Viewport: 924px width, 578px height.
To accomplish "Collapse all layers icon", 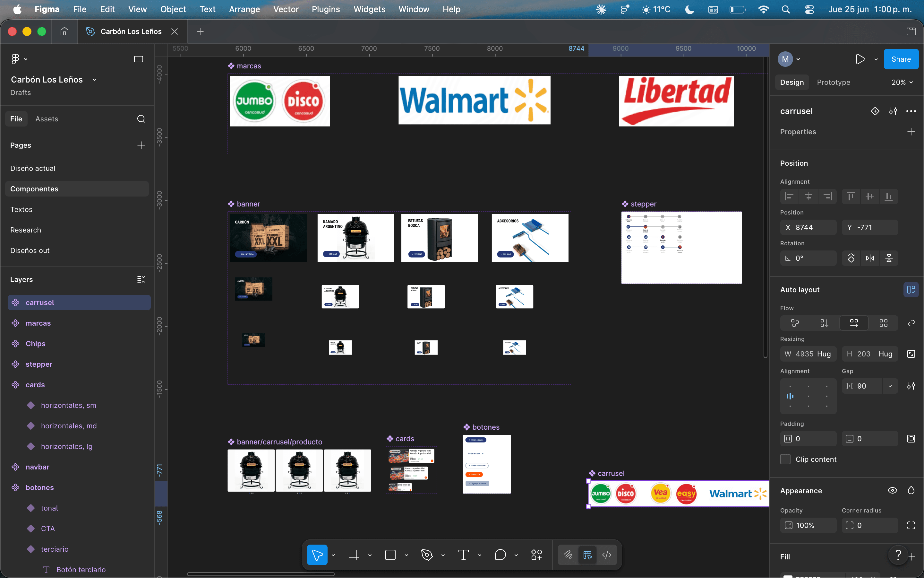I will click(141, 279).
